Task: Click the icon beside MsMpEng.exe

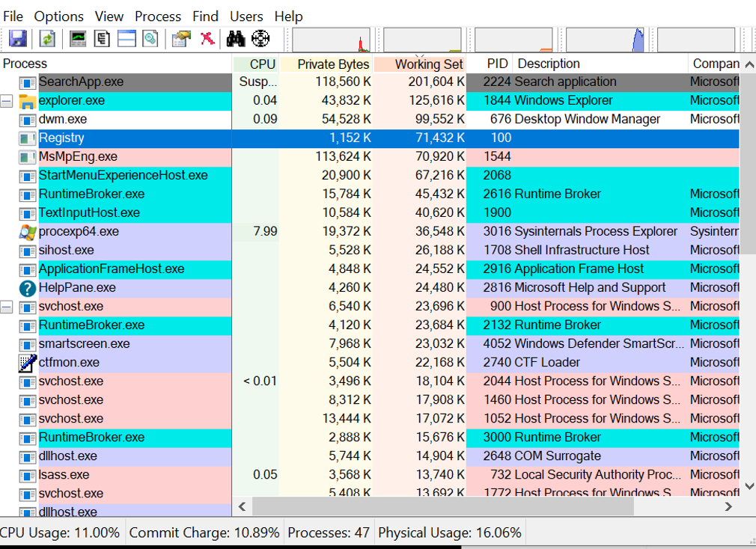Action: [28, 158]
